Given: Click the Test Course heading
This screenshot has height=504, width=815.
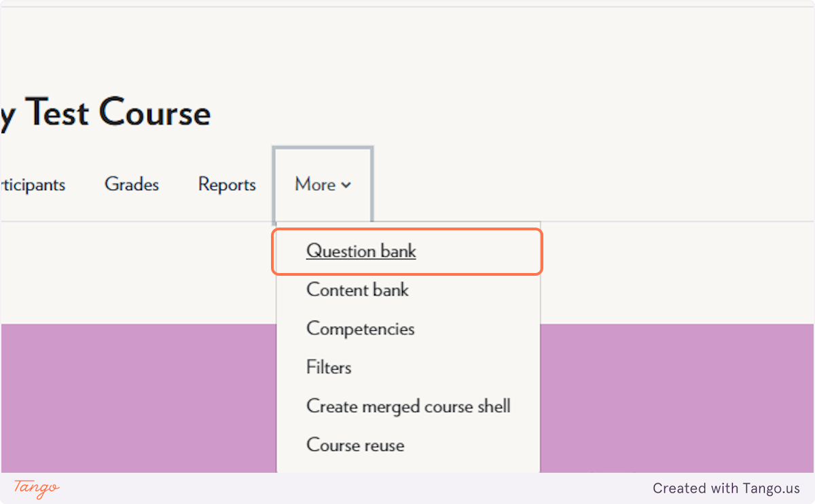Looking at the screenshot, I should click(x=105, y=113).
